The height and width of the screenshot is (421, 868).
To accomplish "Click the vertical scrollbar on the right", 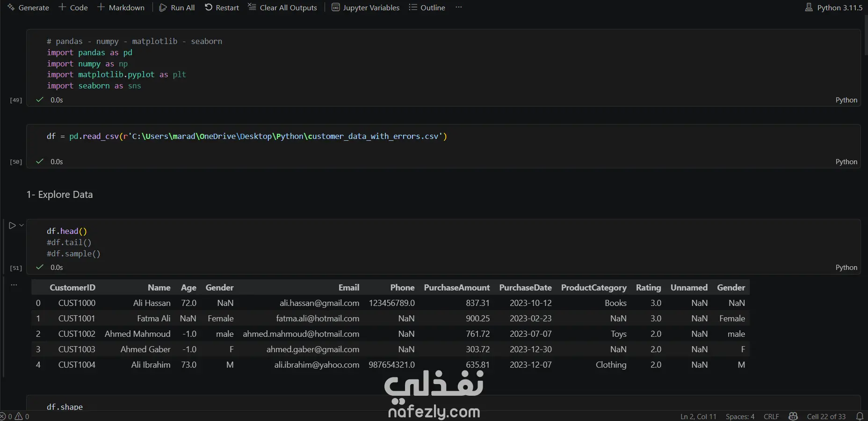I will click(865, 35).
